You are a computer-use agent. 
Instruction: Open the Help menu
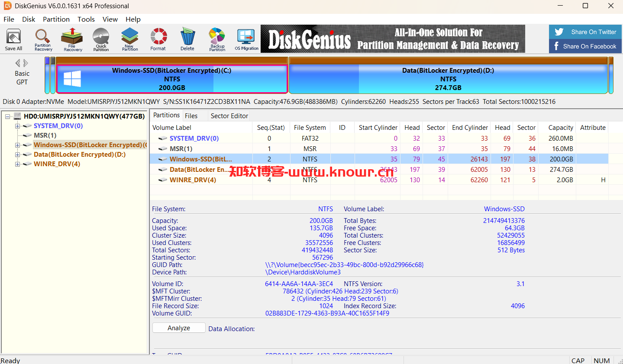click(133, 19)
